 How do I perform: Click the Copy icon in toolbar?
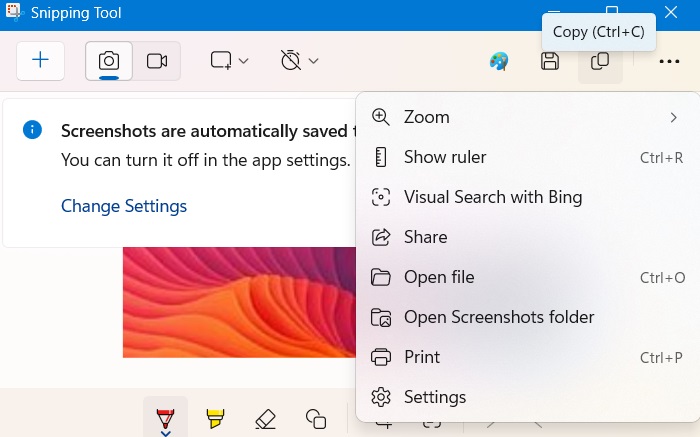pyautogui.click(x=600, y=61)
